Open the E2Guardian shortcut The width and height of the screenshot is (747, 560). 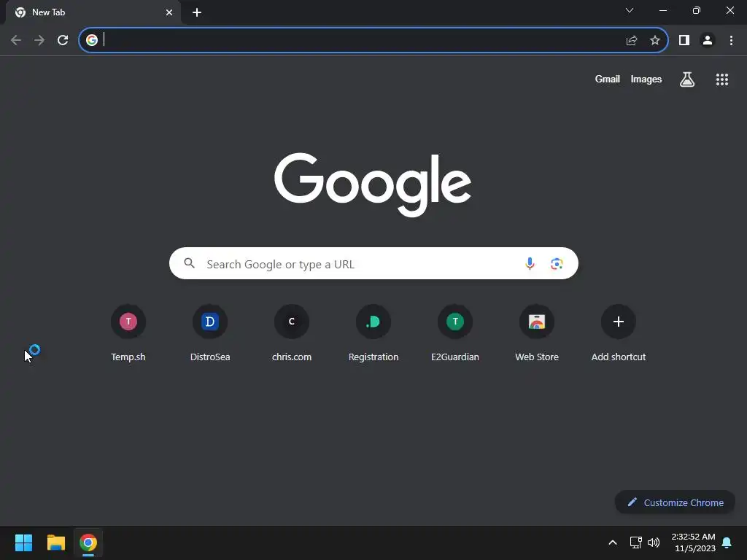[455, 333]
